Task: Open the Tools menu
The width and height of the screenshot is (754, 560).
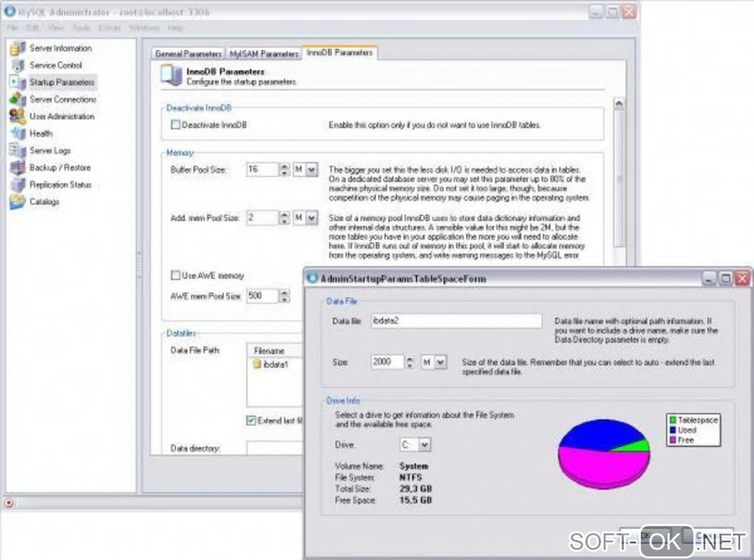Action: pos(81,28)
